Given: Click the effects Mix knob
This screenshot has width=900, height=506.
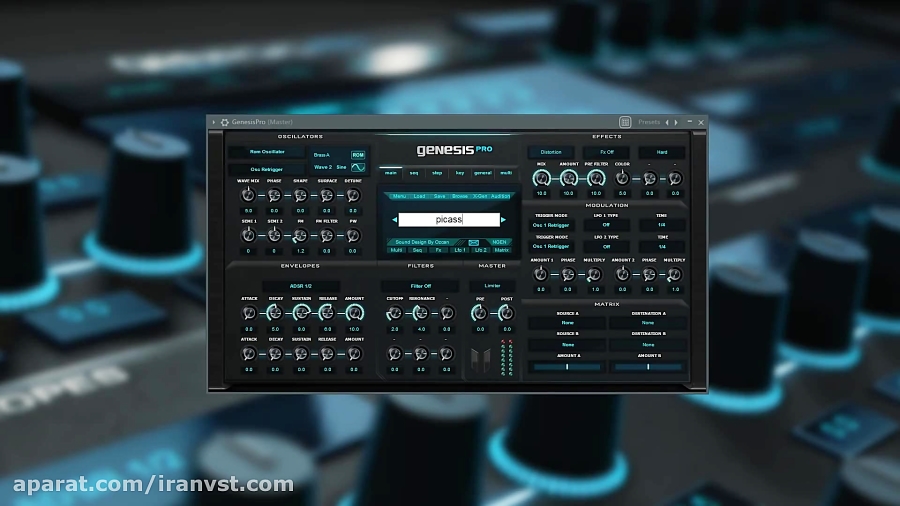Looking at the screenshot, I should pyautogui.click(x=541, y=178).
